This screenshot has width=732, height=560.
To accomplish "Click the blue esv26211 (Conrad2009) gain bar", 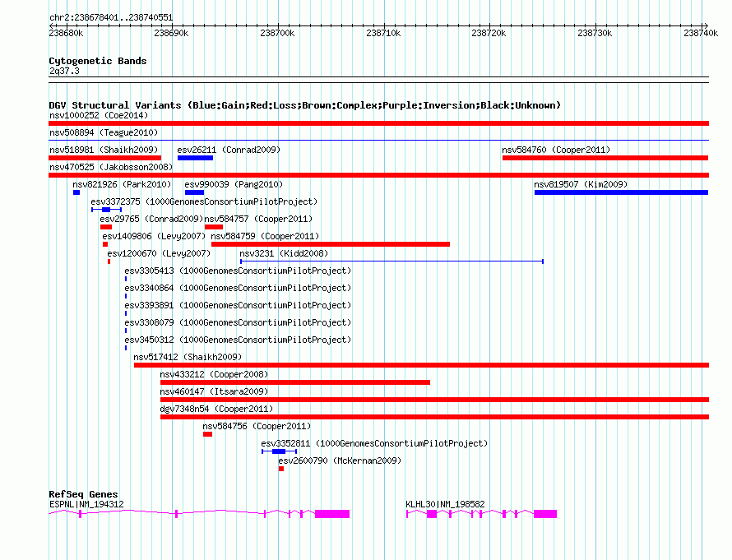I will click(x=195, y=158).
